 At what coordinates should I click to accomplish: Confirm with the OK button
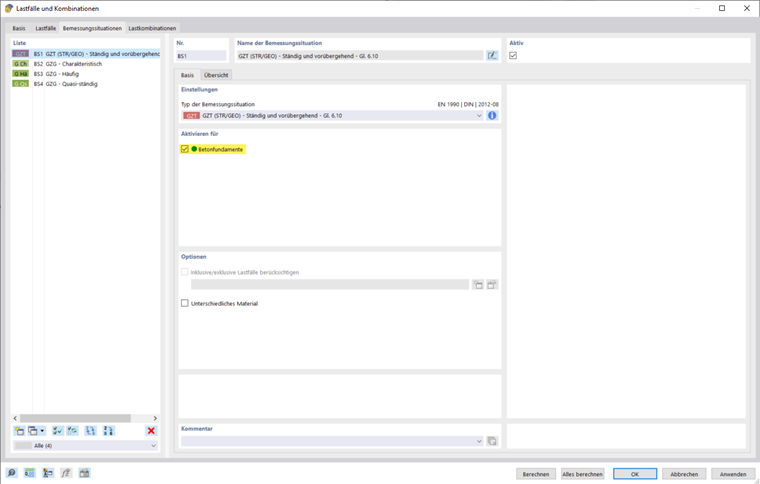(635, 474)
